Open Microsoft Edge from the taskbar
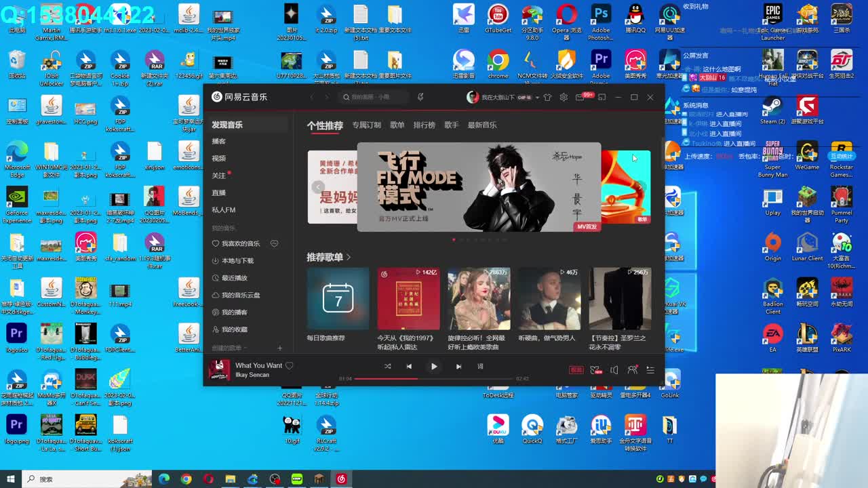The width and height of the screenshot is (868, 488). pyautogui.click(x=164, y=479)
